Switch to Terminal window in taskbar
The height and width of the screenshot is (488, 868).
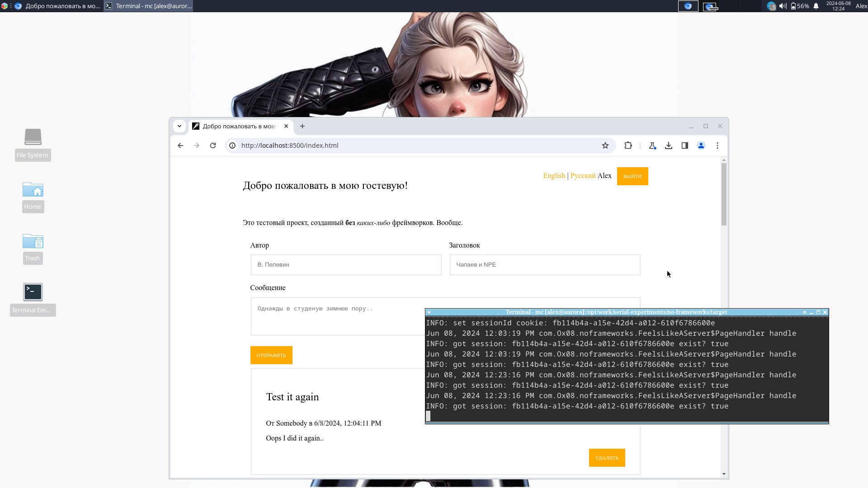(x=149, y=6)
